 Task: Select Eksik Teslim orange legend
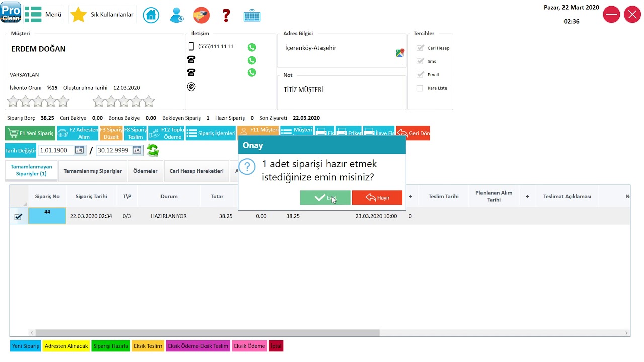148,346
